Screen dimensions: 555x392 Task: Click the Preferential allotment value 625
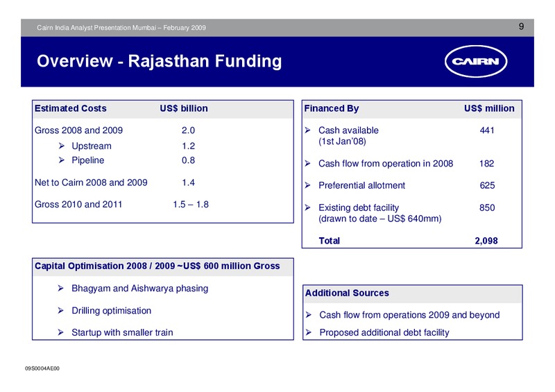[487, 185]
